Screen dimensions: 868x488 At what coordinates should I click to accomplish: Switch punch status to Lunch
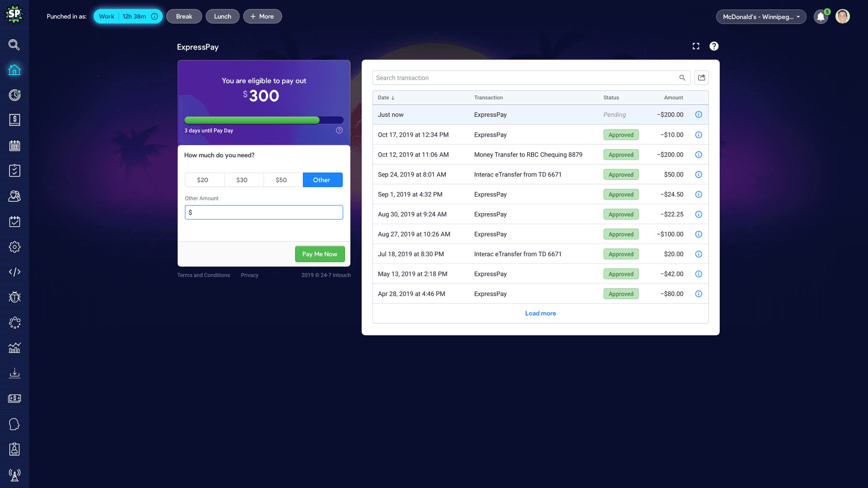(223, 17)
